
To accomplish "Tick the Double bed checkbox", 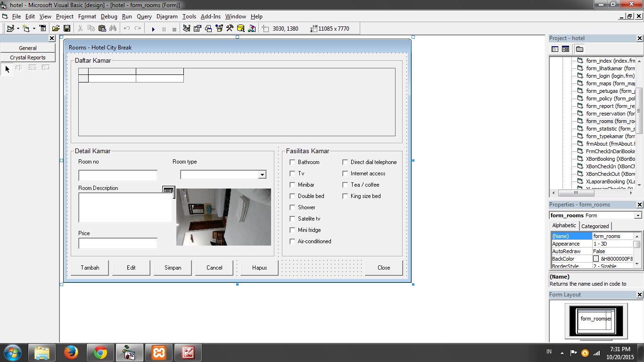I will point(293,196).
